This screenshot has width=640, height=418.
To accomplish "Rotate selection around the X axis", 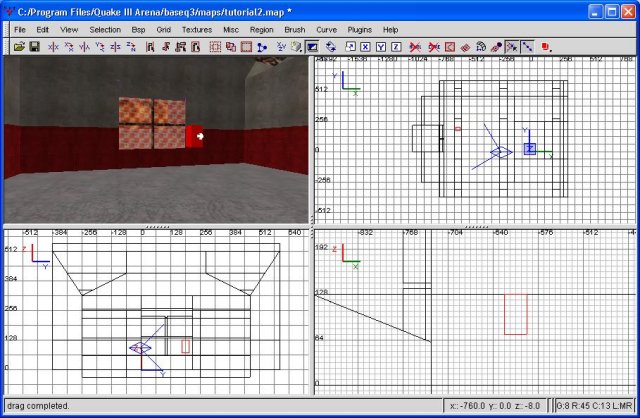I will (x=69, y=47).
